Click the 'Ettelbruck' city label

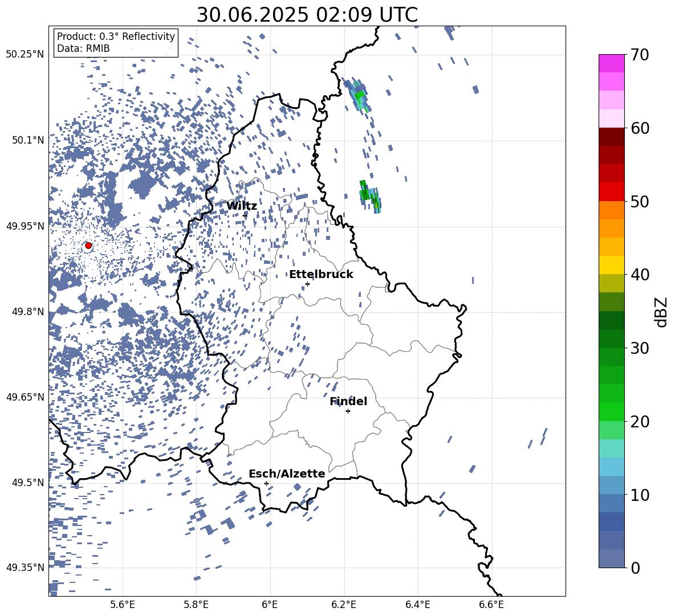(x=321, y=274)
